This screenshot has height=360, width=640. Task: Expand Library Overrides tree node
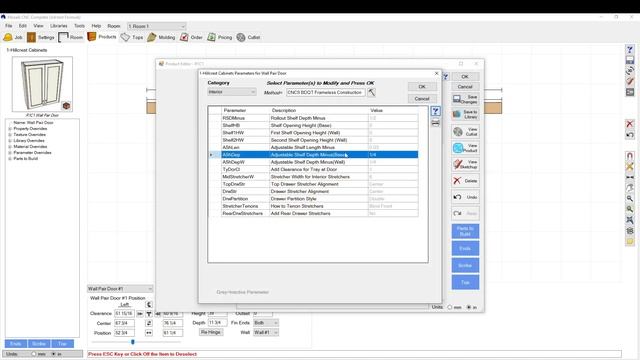point(10,140)
